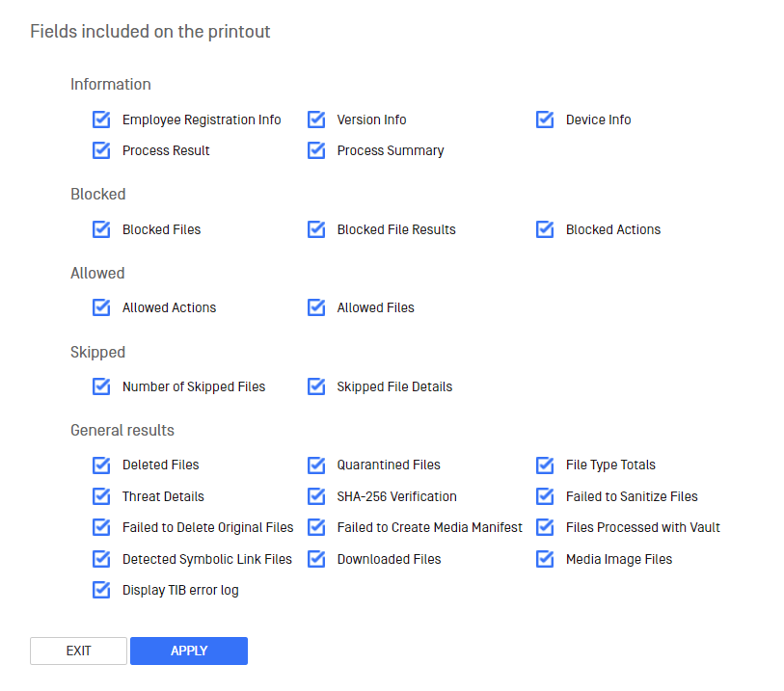
Task: Toggle the Version Info checkbox
Action: 316,120
